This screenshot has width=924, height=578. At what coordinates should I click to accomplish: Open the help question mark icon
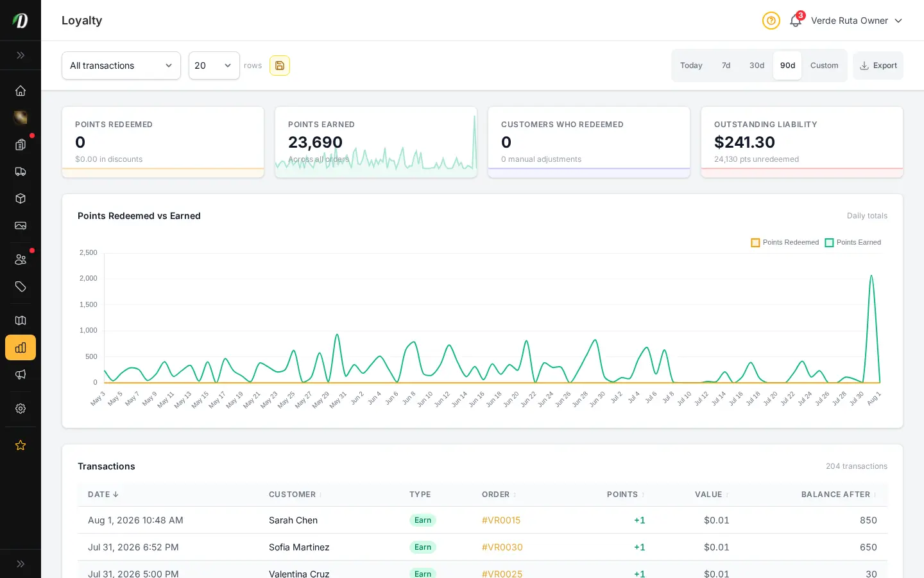[771, 21]
